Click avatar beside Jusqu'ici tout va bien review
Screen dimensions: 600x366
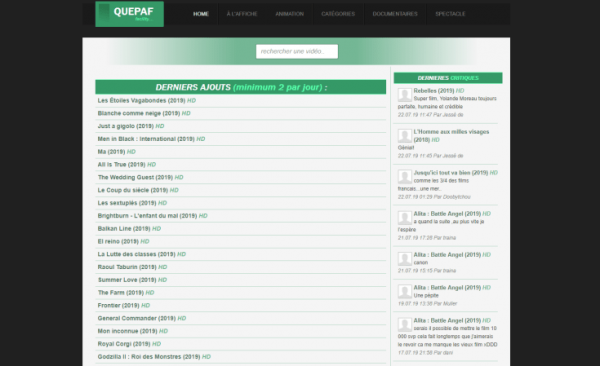pyautogui.click(x=404, y=177)
